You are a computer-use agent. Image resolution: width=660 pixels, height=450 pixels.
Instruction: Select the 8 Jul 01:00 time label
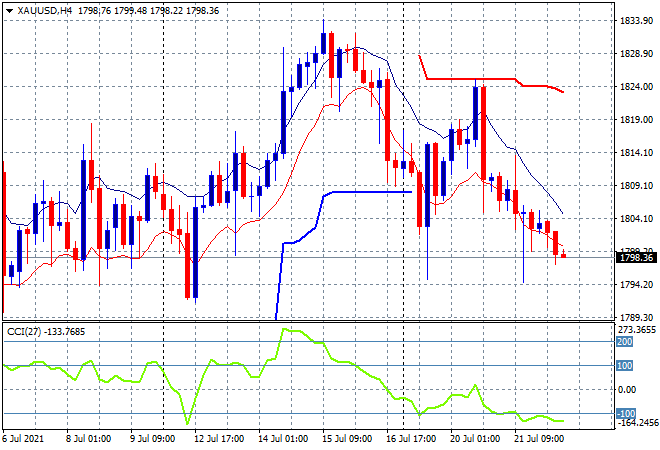[x=88, y=439]
